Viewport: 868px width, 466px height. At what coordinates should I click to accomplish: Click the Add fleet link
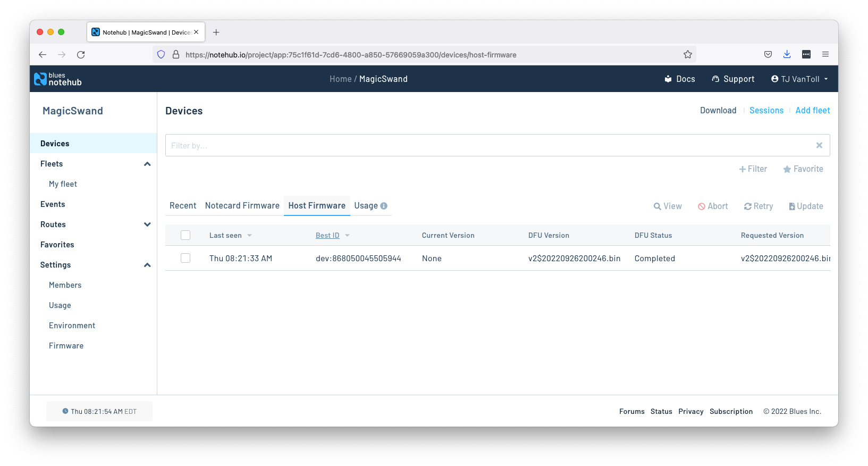click(x=812, y=111)
